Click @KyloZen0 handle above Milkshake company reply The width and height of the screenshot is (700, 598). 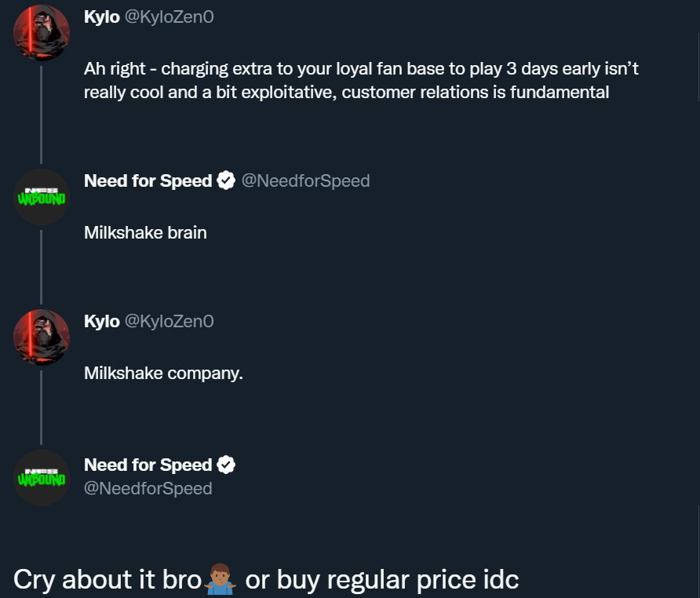click(170, 322)
